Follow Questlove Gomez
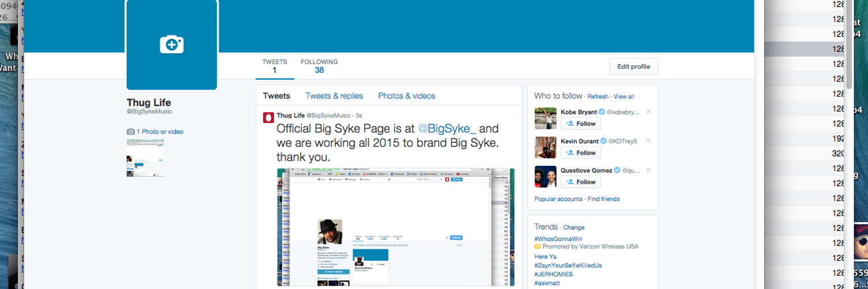868x289 pixels. (x=581, y=181)
